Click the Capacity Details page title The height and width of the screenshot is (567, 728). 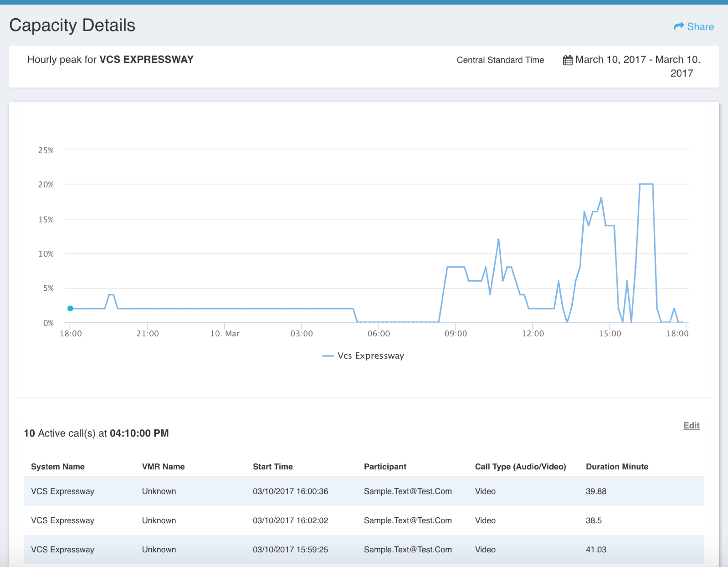[72, 25]
